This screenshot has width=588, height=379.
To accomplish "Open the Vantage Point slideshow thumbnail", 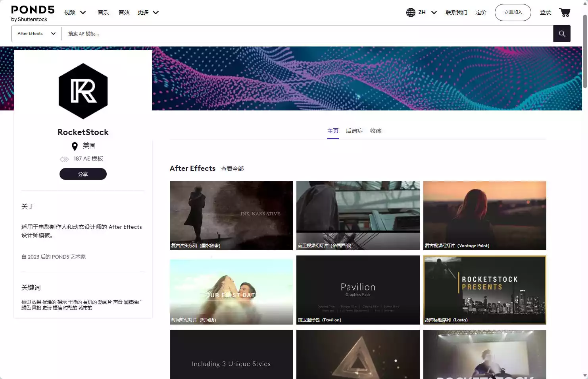I will click(x=485, y=216).
